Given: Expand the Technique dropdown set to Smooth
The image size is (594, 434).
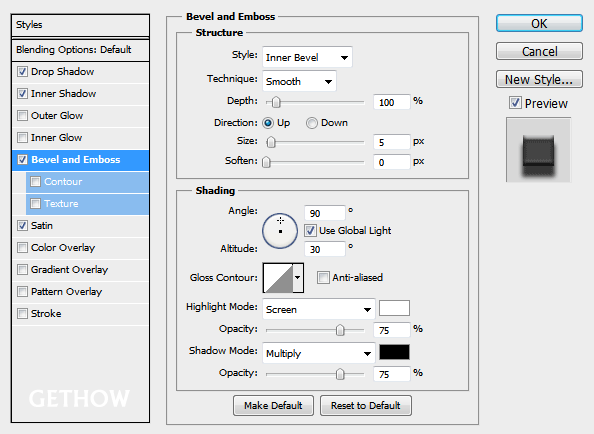Looking at the screenshot, I should click(299, 81).
